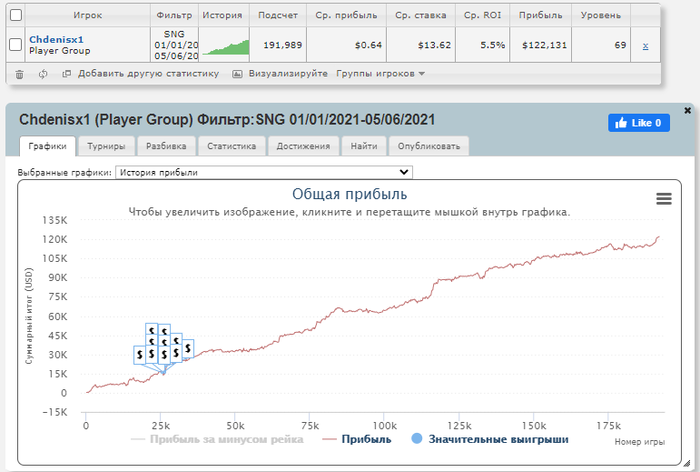Image resolution: width=700 pixels, height=472 pixels.
Task: Open the Найти tab
Action: point(364,146)
